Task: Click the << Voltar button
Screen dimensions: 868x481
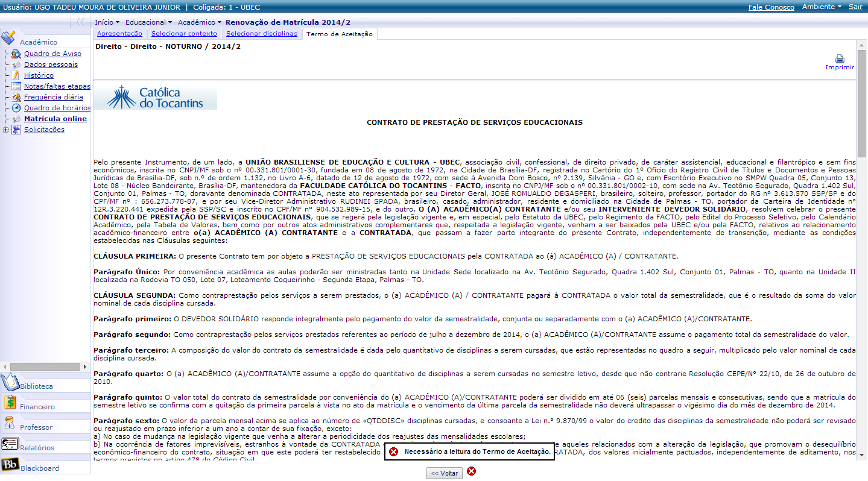Action: tap(445, 473)
